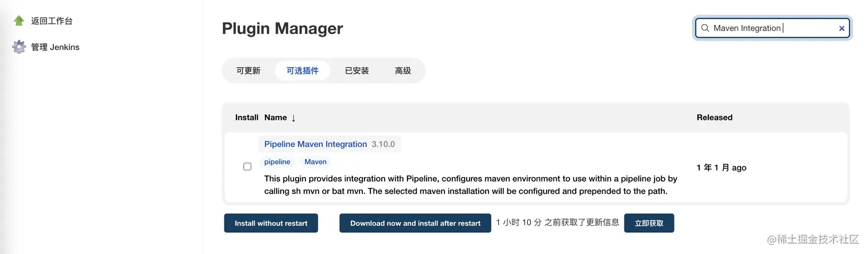Viewport: 868px width, 254px height.
Task: Click the green up-arrow dashboard icon
Action: pos(19,21)
